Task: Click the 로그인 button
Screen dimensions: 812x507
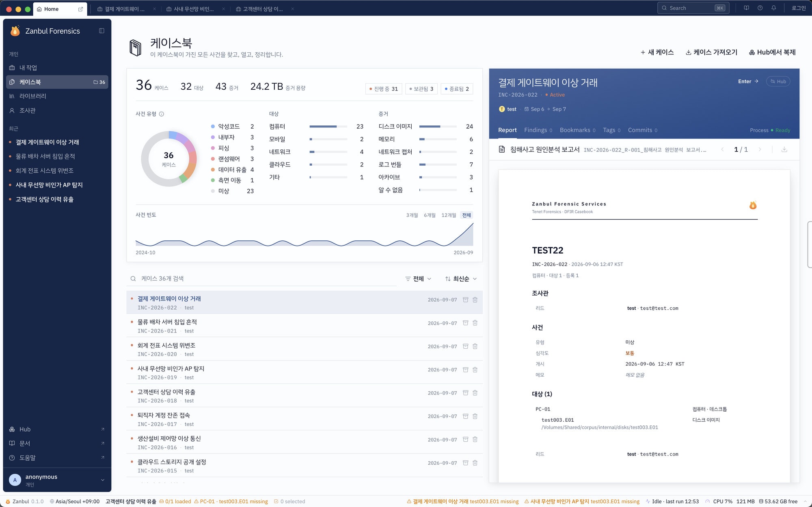Action: coord(799,8)
